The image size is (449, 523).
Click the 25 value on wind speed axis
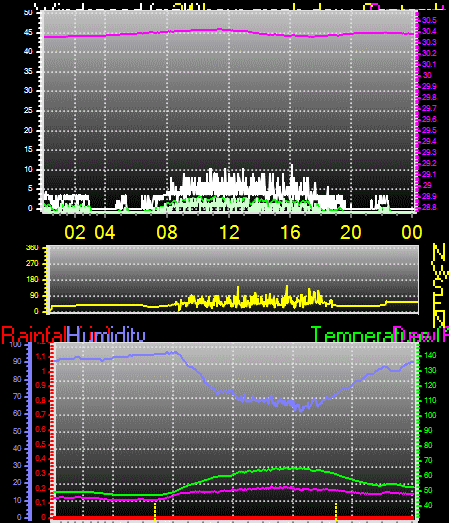[28, 110]
